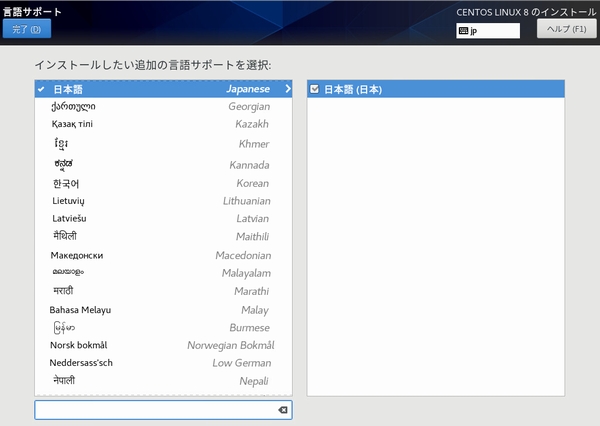Select Norwegian Bokmål (Norsk bokmål)
This screenshot has height=426, width=600.
click(x=163, y=345)
